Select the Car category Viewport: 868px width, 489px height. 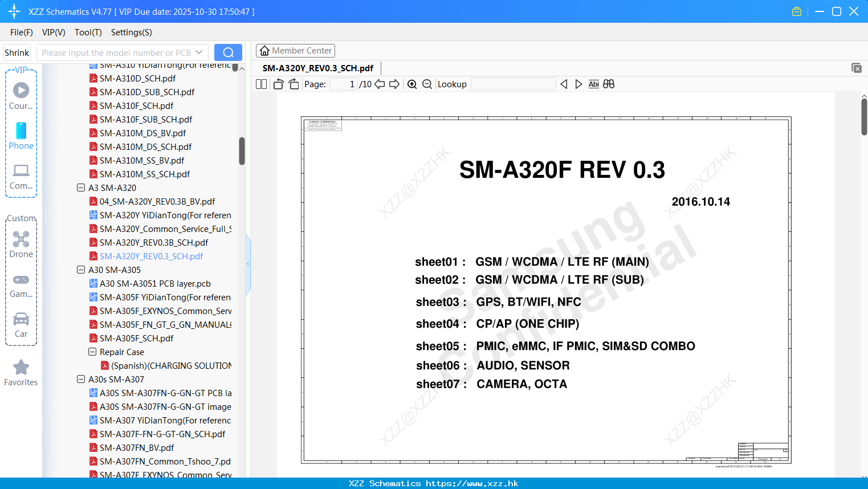(x=21, y=325)
